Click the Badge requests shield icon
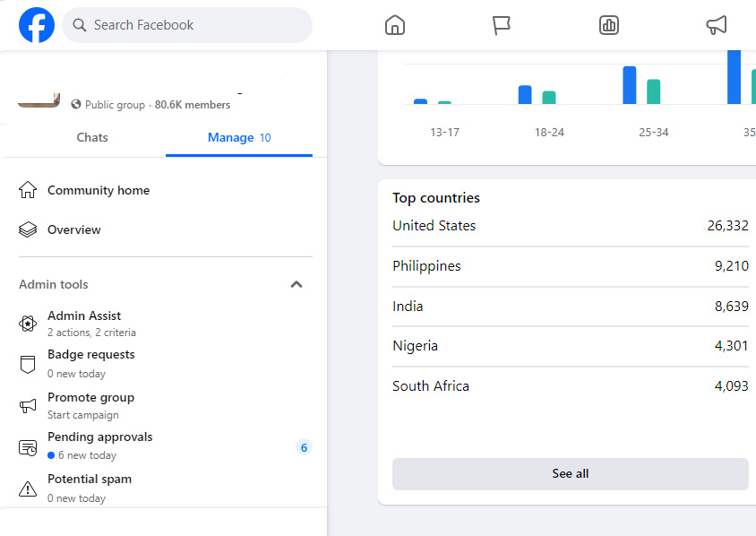Image resolution: width=756 pixels, height=536 pixels. [x=28, y=364]
